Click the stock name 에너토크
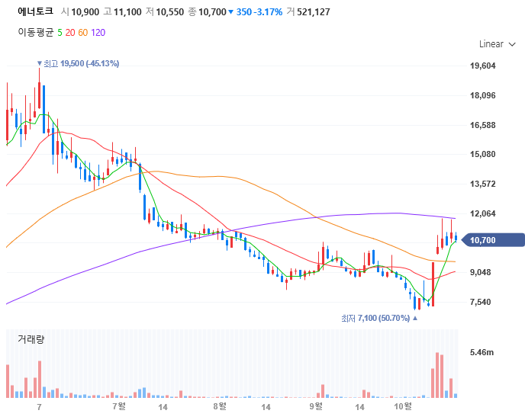This screenshot has width=525, height=420. click(x=35, y=11)
